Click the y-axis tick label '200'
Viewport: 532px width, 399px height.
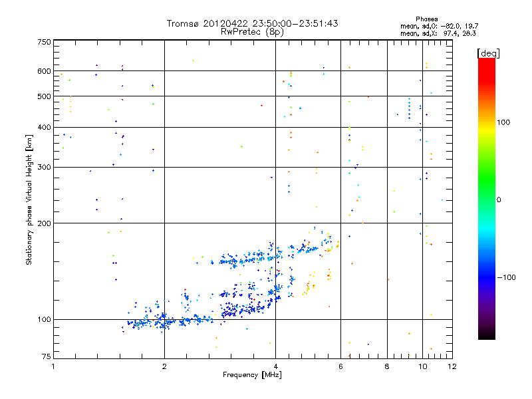tap(44, 223)
